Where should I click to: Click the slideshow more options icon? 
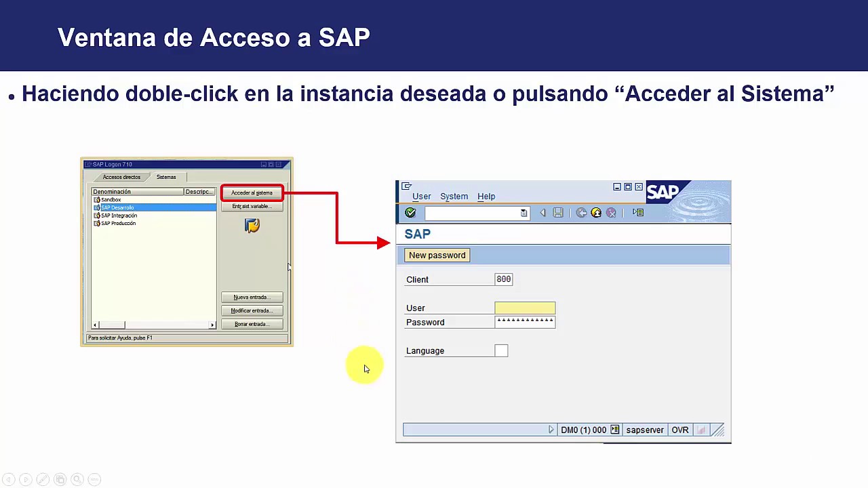tap(94, 480)
